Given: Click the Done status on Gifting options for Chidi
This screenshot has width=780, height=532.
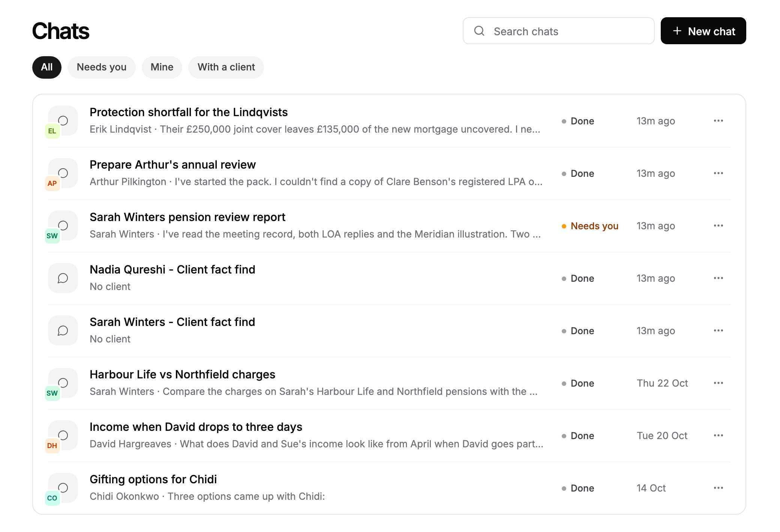Looking at the screenshot, I should [x=578, y=488].
